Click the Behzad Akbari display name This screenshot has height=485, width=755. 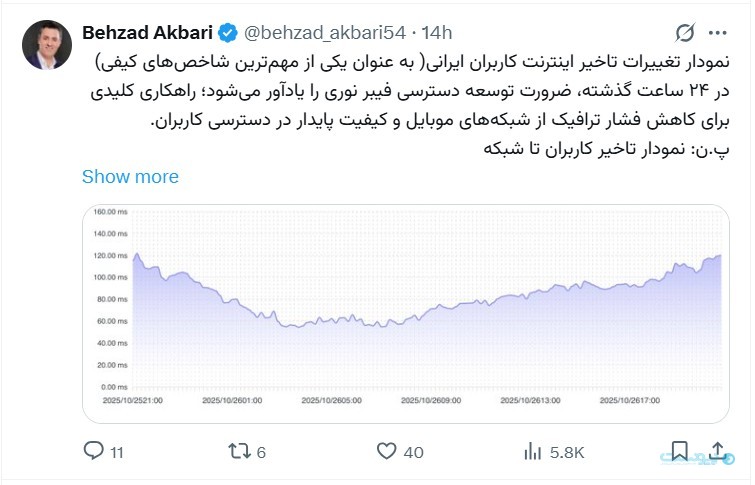pyautogui.click(x=147, y=32)
